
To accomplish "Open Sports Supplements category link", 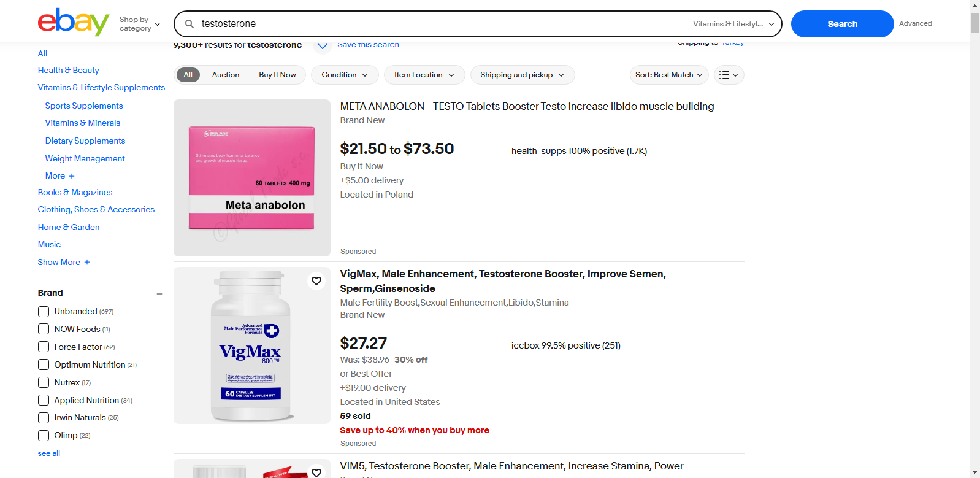I will click(x=84, y=106).
